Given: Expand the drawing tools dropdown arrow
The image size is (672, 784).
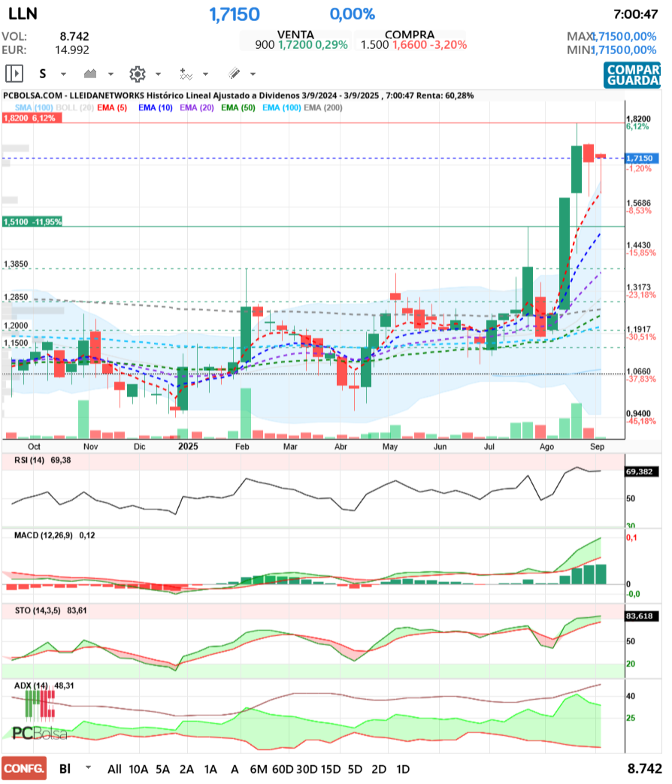Looking at the screenshot, I should pos(253,74).
